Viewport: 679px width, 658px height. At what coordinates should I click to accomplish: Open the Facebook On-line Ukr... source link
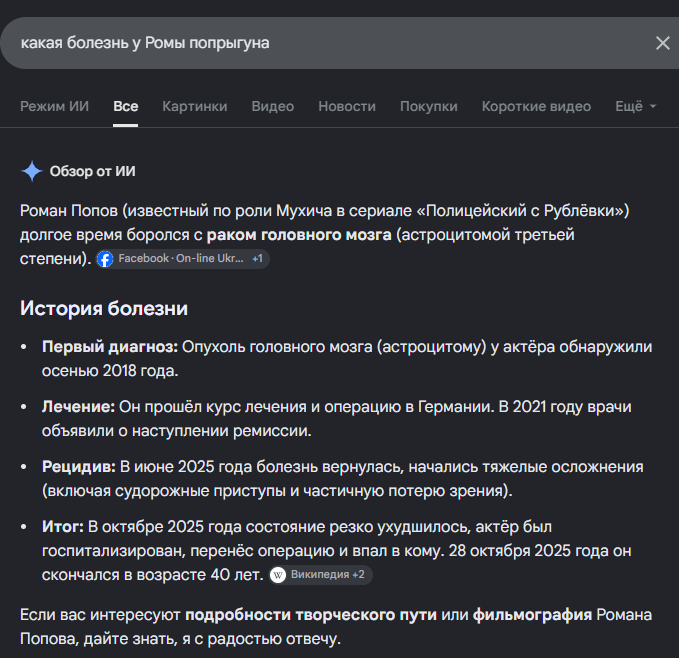(x=181, y=258)
